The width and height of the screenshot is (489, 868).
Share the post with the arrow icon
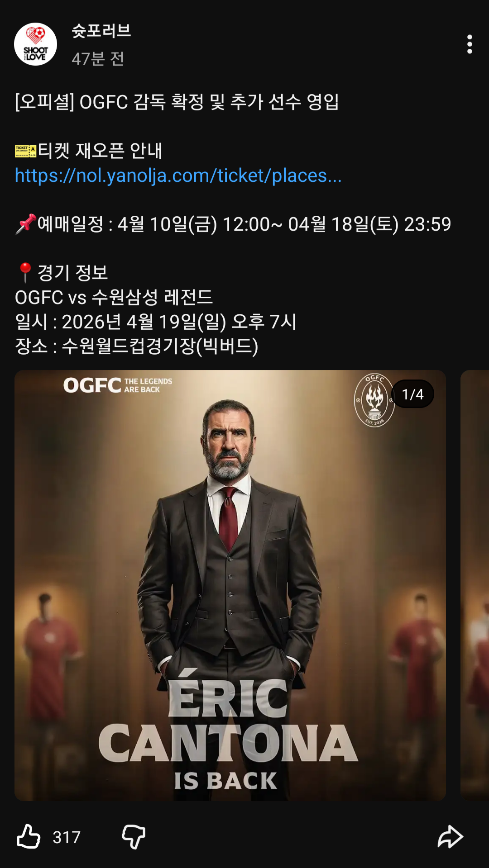coord(450,836)
